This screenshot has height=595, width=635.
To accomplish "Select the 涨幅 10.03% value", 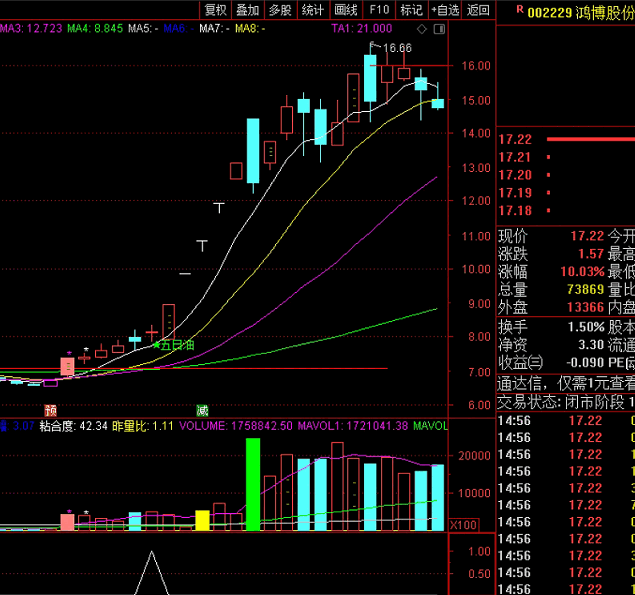I will pyautogui.click(x=582, y=271).
